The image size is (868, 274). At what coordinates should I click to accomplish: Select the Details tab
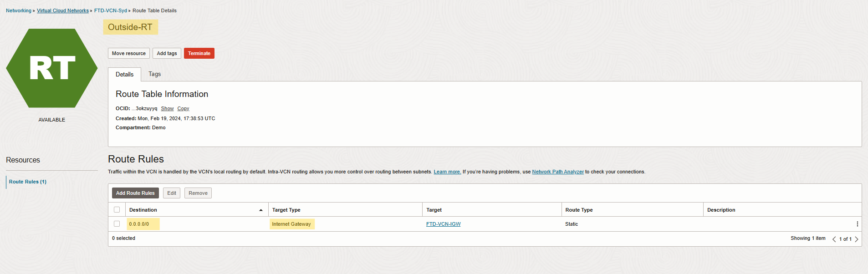click(x=124, y=74)
